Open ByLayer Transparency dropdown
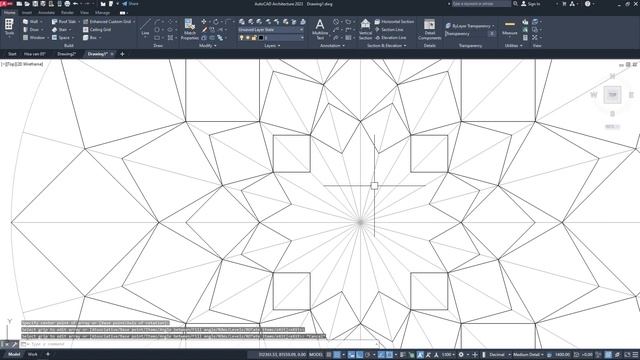Image resolution: width=640 pixels, height=360 pixels. pos(471,26)
